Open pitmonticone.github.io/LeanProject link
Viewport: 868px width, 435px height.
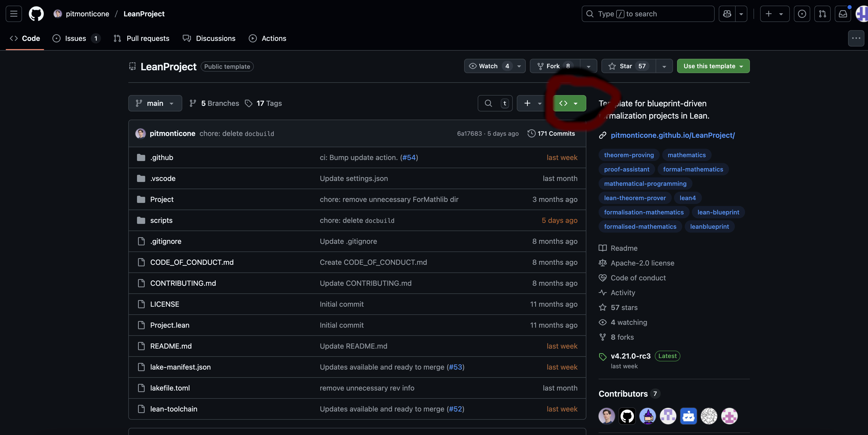tap(672, 135)
